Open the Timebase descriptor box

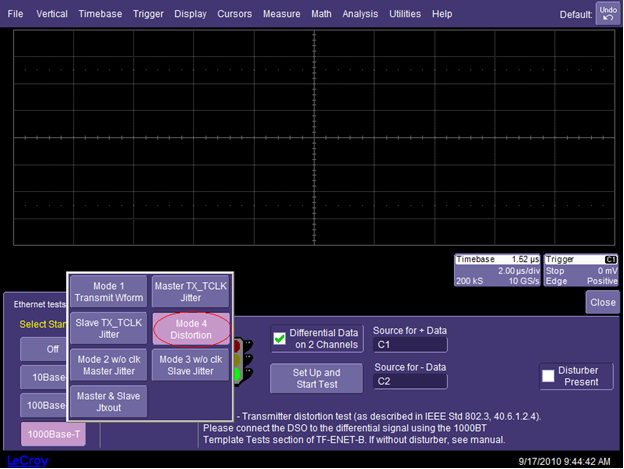tap(497, 270)
